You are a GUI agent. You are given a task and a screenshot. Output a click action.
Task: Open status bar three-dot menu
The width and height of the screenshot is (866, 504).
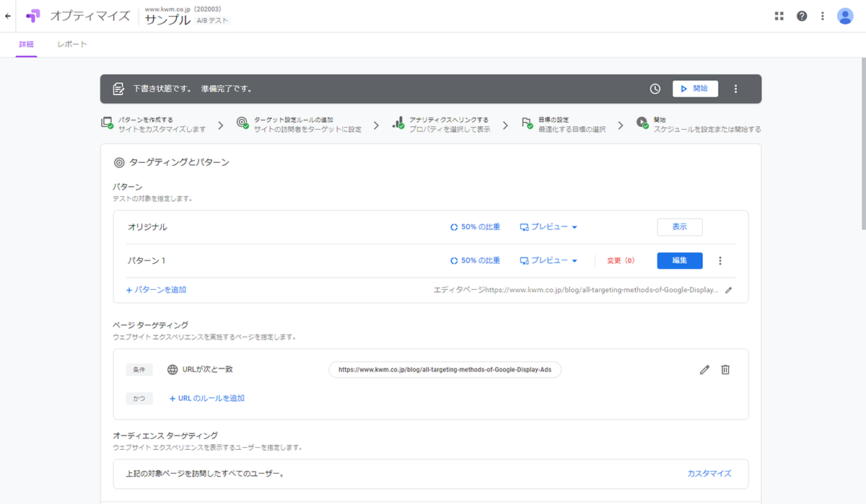coord(736,89)
